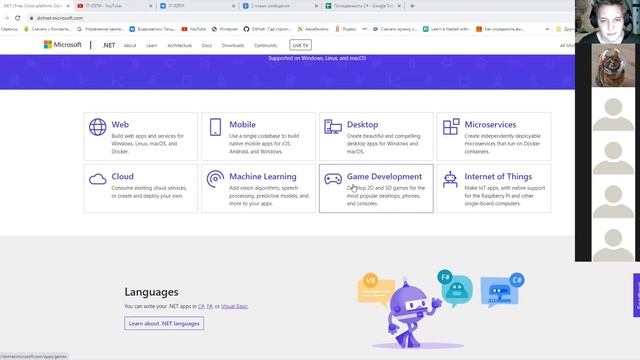Close the .NET browser tab

pyautogui.click(x=68, y=6)
